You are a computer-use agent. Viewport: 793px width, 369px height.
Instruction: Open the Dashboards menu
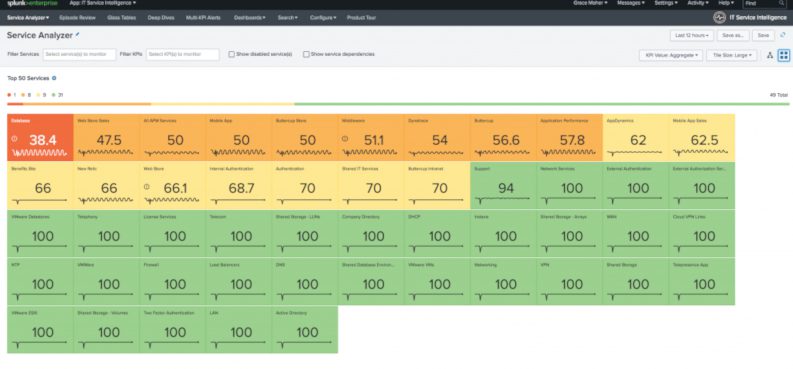pyautogui.click(x=250, y=18)
